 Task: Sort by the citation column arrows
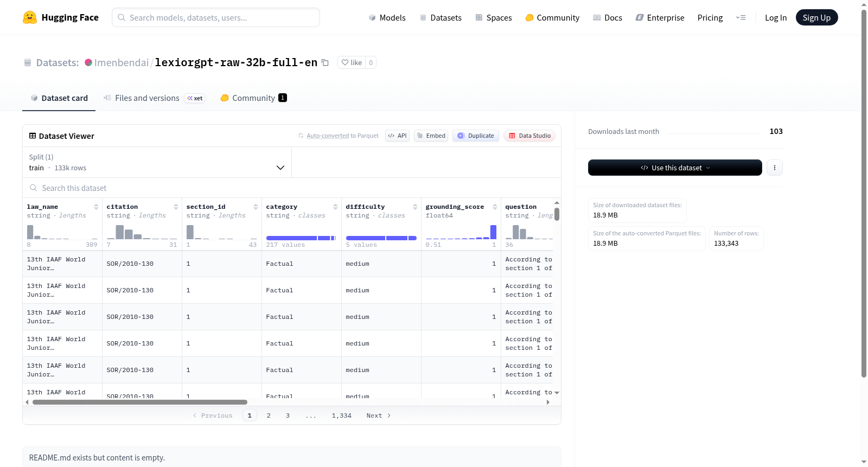[x=176, y=207]
